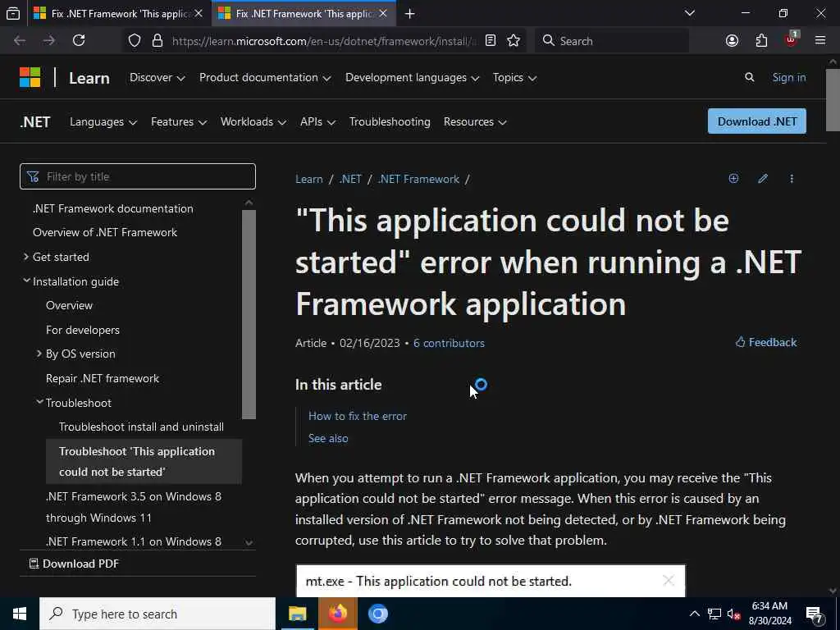Click the Feedback thumbs-up link

pyautogui.click(x=766, y=342)
